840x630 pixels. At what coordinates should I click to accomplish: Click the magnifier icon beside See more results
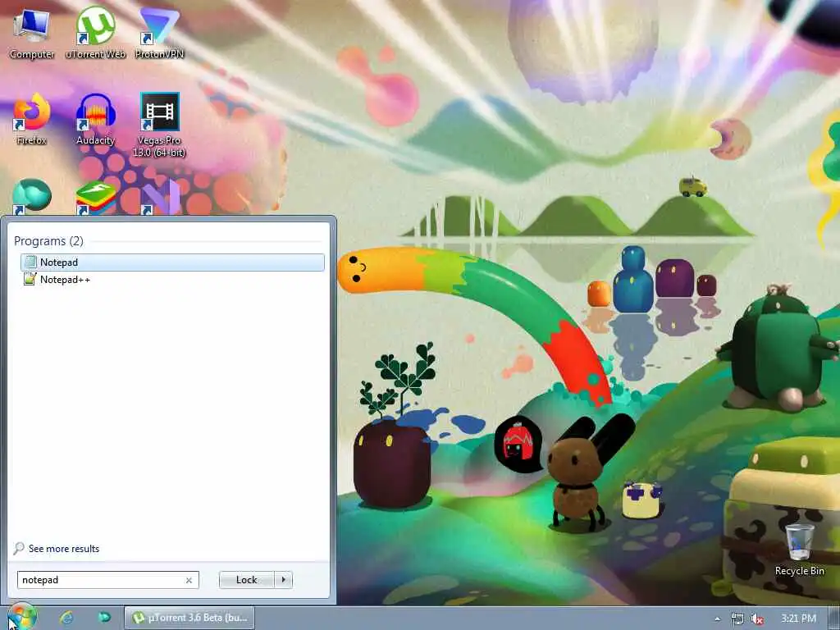[19, 548]
